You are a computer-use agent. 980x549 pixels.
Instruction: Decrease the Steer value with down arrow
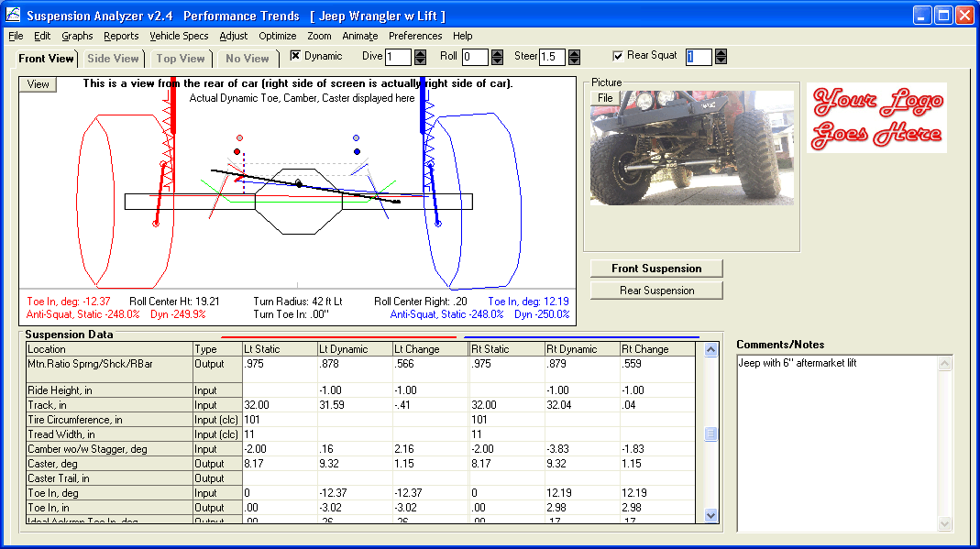[x=575, y=61]
